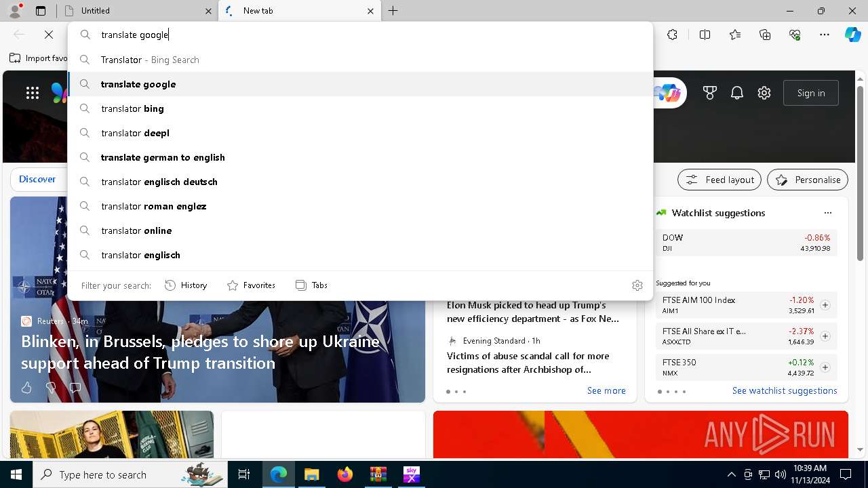This screenshot has width=868, height=488.
Task: Open Personalise feed settings
Action: 808,180
